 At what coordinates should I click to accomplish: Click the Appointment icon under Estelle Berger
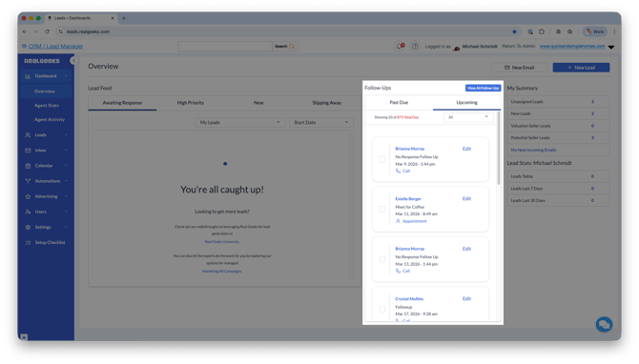tap(398, 221)
